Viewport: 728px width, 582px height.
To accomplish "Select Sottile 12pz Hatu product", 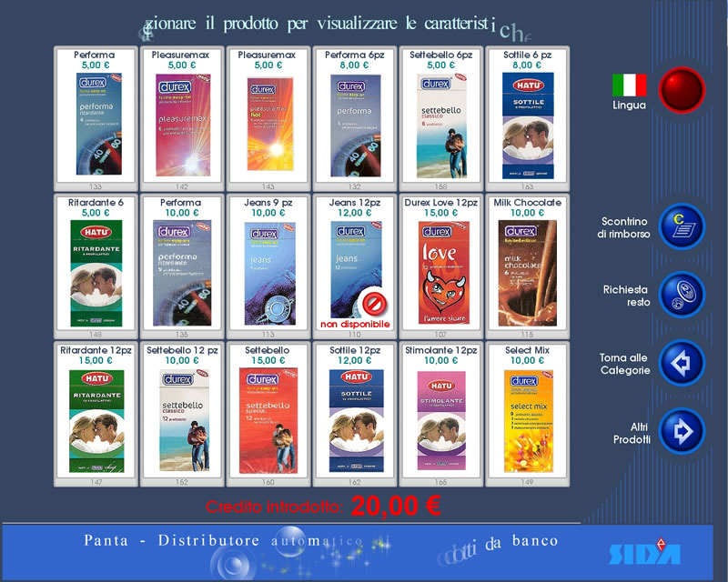I will (x=354, y=414).
